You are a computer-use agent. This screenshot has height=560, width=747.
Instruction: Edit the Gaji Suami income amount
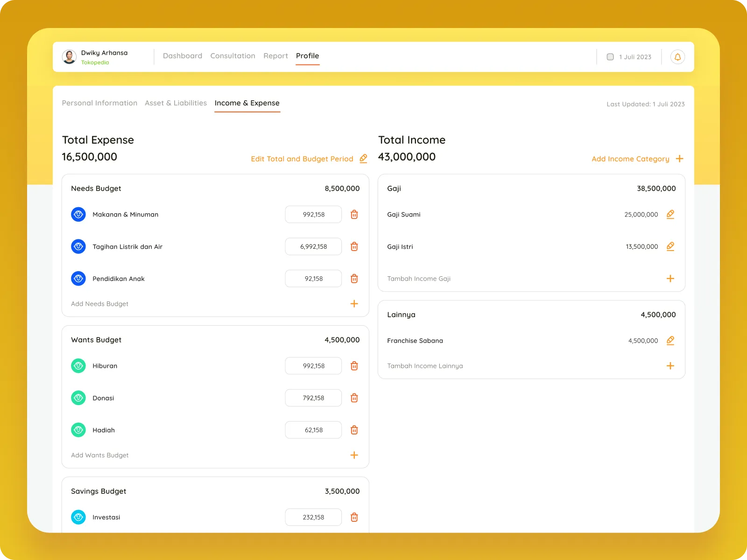670,215
